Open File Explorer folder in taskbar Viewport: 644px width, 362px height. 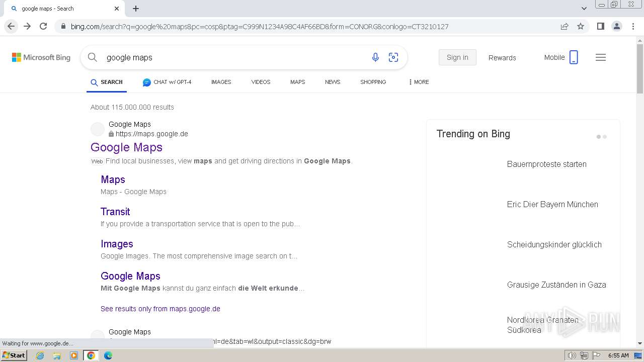coord(57,355)
